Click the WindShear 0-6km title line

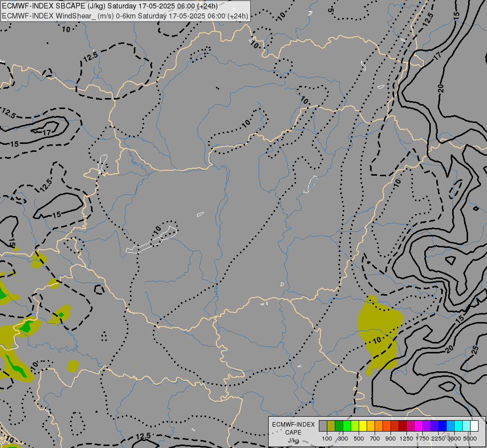coord(125,16)
